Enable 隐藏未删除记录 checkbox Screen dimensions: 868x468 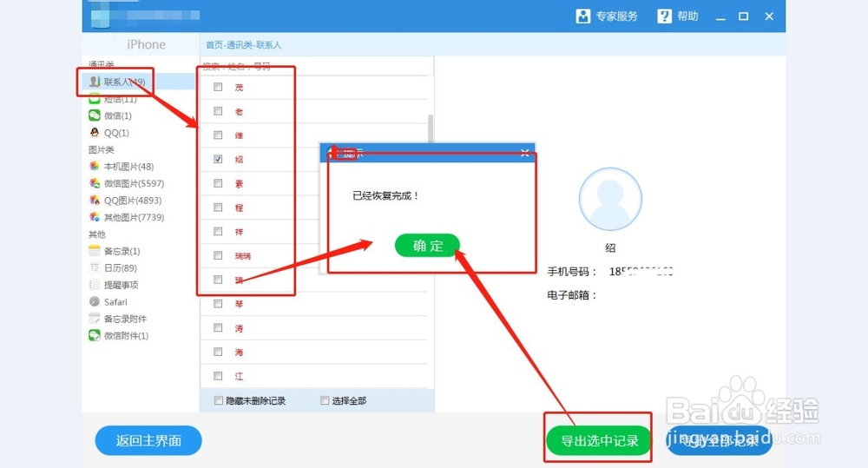click(219, 400)
